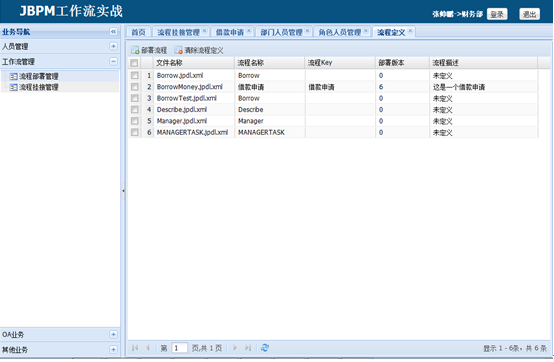554x362 pixels.
Task: Tick the BorrowMoney.jpdl.xml row checkbox
Action: tap(135, 87)
